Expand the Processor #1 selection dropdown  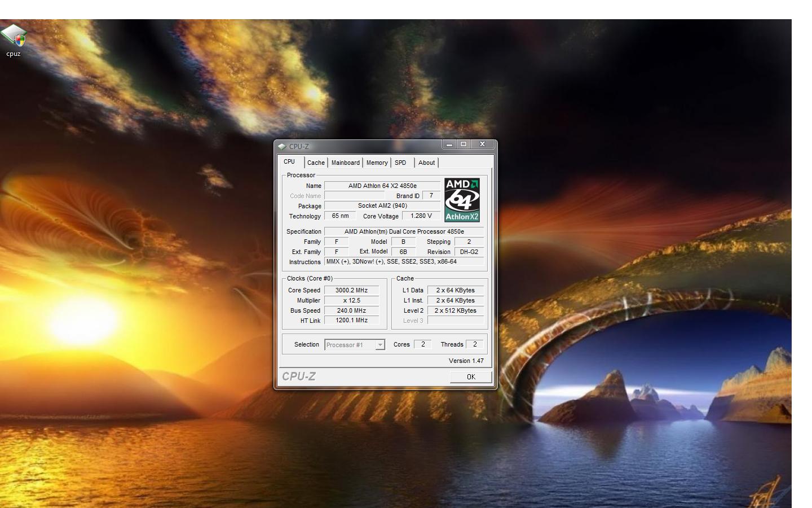[x=380, y=345]
